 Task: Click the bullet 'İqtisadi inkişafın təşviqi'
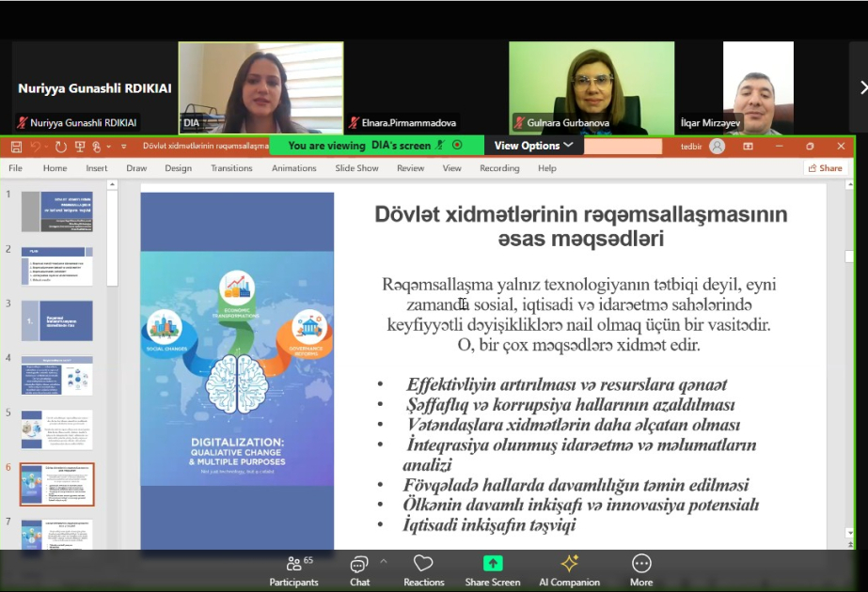[x=489, y=524]
